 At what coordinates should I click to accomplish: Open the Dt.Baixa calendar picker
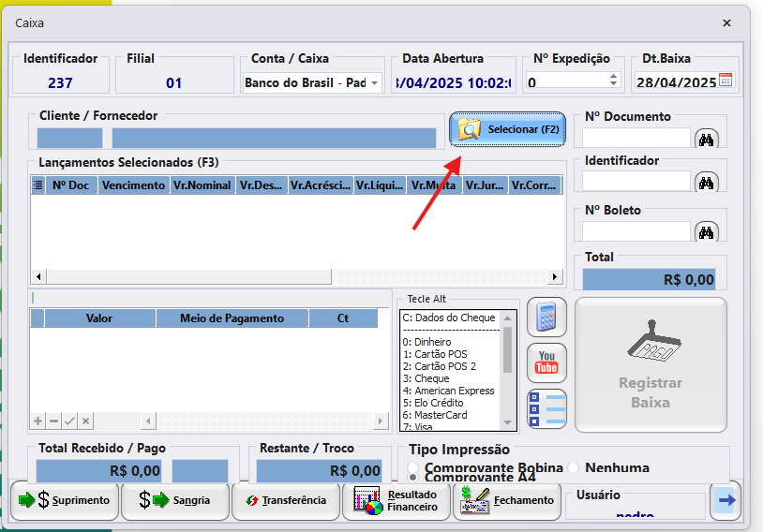click(x=726, y=80)
